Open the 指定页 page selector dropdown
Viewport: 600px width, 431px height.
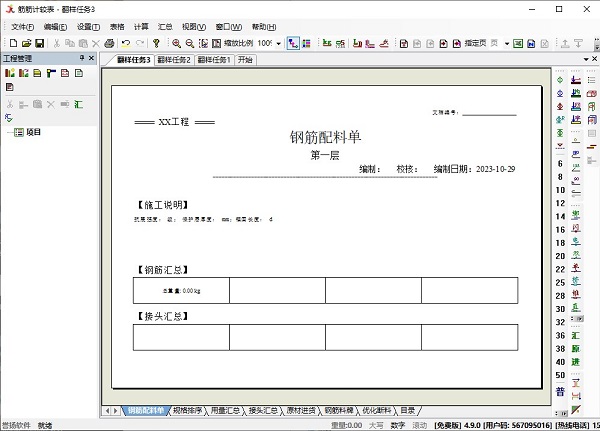pos(507,44)
